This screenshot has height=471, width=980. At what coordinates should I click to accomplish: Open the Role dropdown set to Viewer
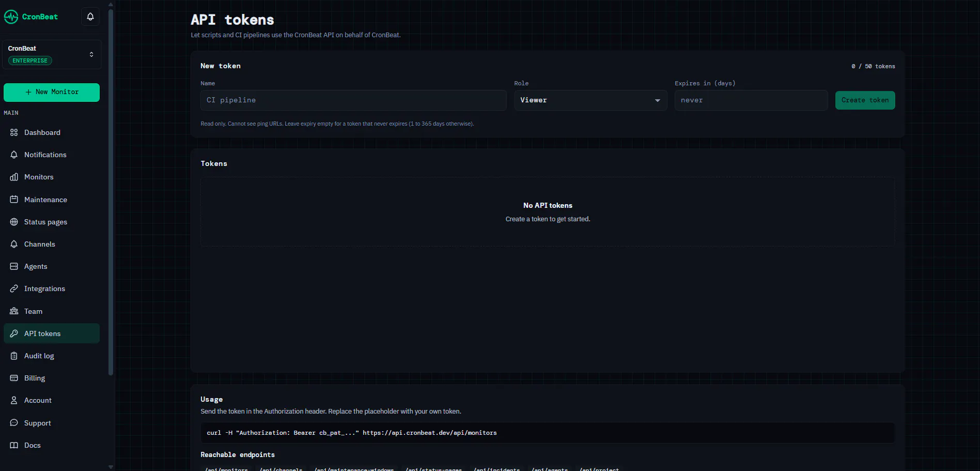[x=590, y=100]
